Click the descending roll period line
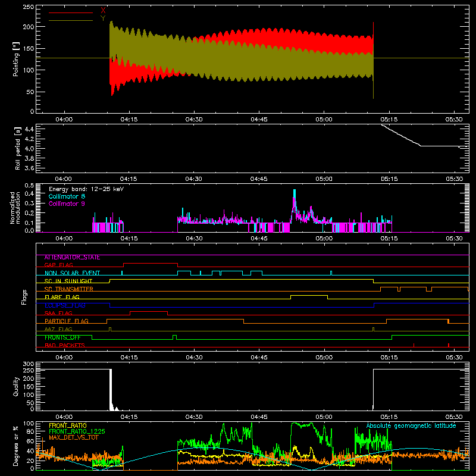This screenshot has width=476, height=476. point(400,136)
